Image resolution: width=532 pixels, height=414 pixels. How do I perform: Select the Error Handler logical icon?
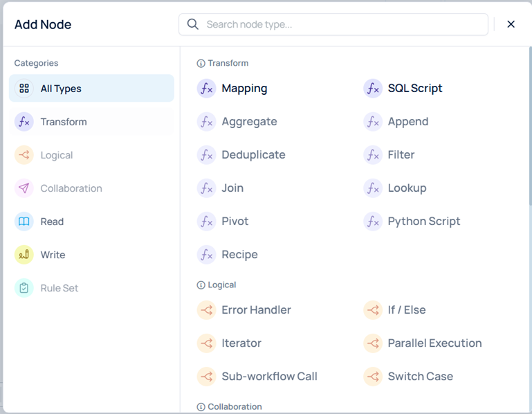pyautogui.click(x=206, y=310)
